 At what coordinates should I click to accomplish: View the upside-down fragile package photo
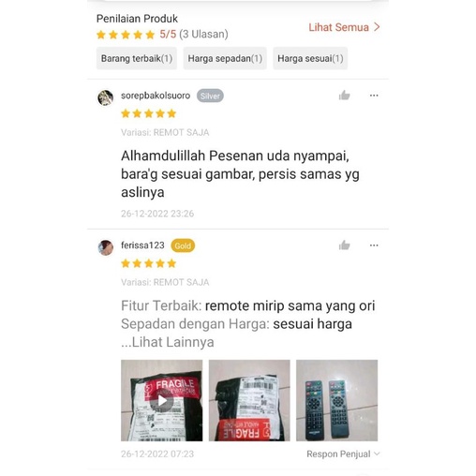click(x=249, y=400)
